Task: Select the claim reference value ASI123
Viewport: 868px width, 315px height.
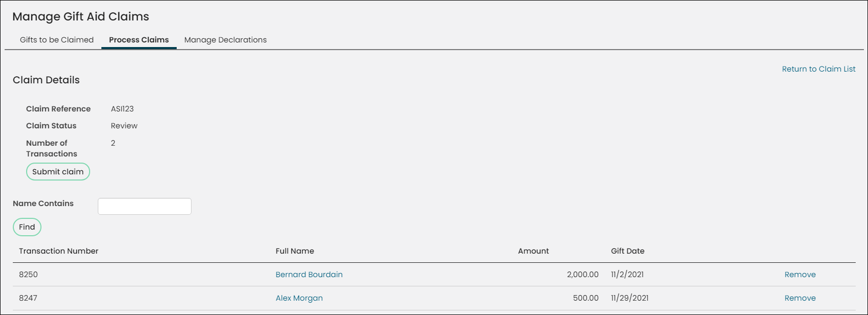Action: coord(122,109)
